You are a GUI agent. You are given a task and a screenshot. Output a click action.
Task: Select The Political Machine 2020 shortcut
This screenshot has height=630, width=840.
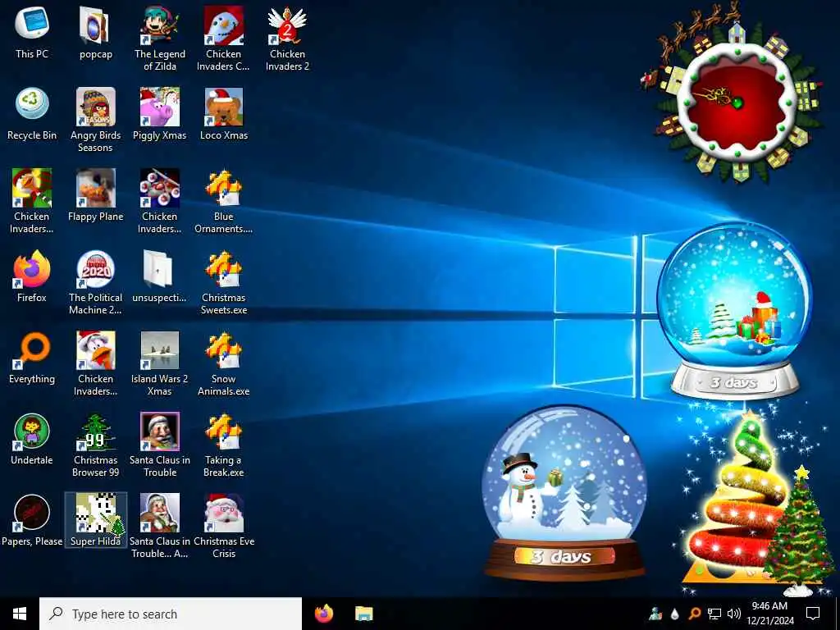[96, 282]
